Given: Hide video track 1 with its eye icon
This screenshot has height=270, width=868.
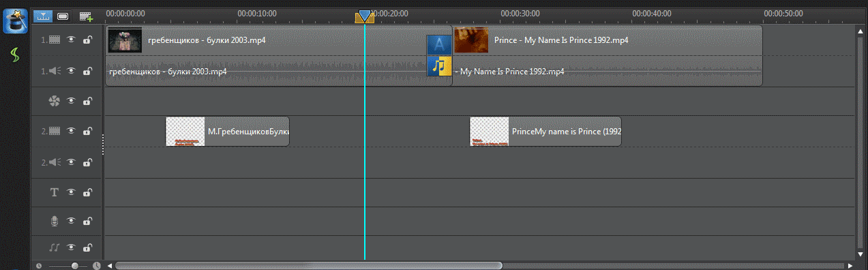Looking at the screenshot, I should pos(72,40).
